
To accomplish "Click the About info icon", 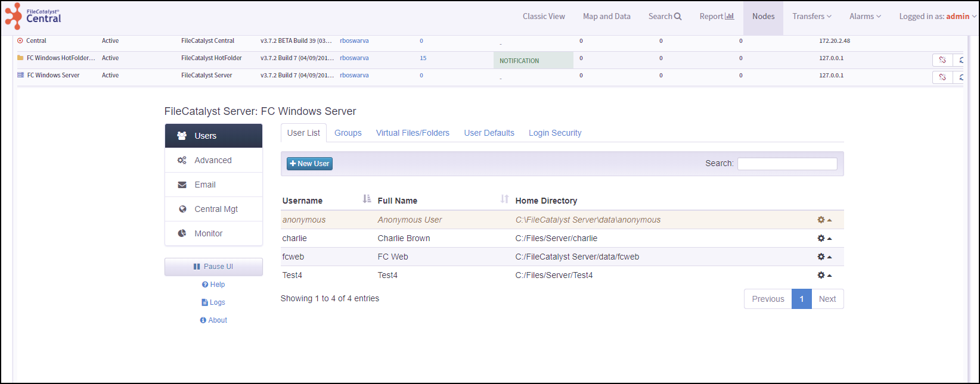I will click(203, 320).
